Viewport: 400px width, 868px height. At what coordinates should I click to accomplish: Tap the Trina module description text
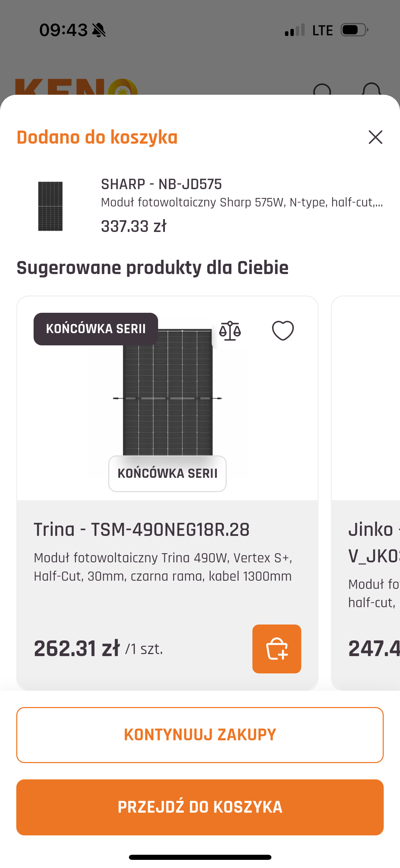(163, 567)
